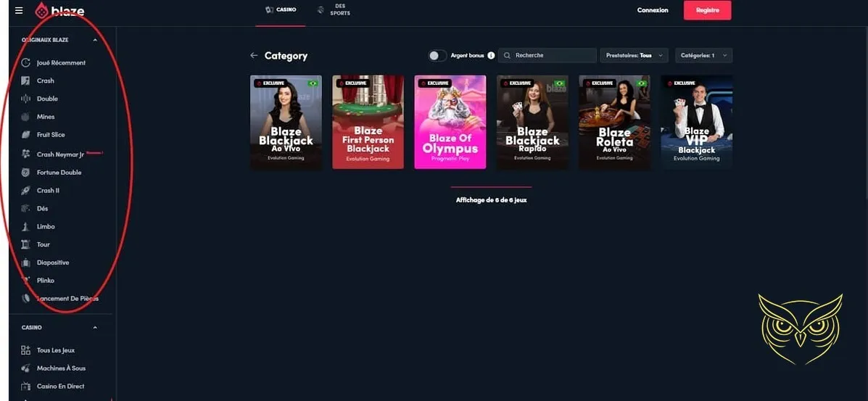This screenshot has height=401, width=868.
Task: Open Joué Récemment in the sidebar
Action: coord(61,63)
